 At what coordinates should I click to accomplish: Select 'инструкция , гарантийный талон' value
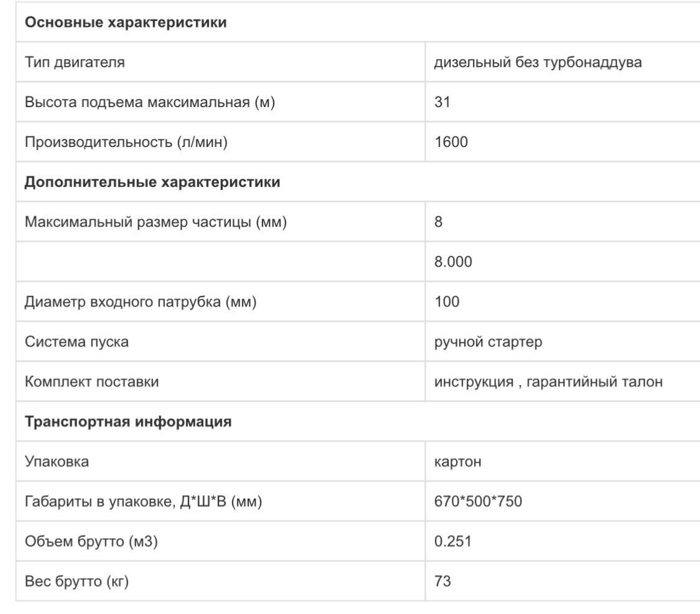pyautogui.click(x=548, y=382)
